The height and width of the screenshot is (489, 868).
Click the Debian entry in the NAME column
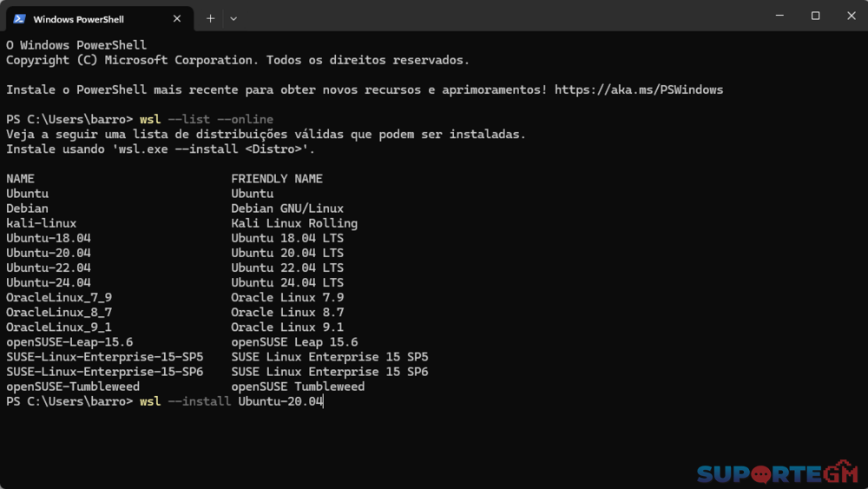click(x=28, y=208)
